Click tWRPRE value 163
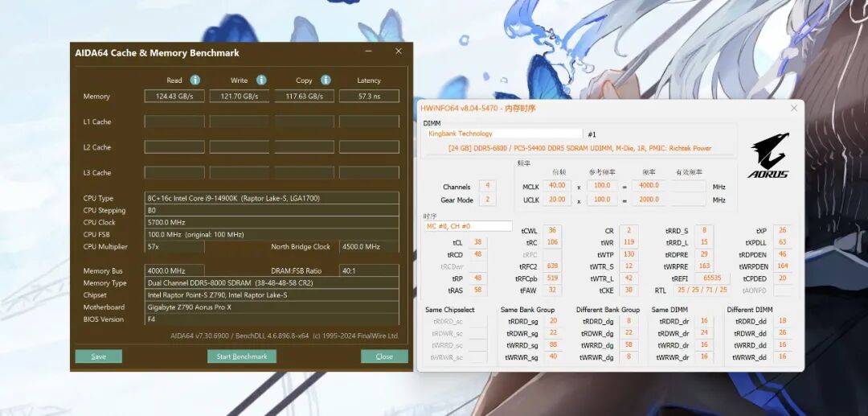Viewport: 868px width, 416px height. pos(704,266)
